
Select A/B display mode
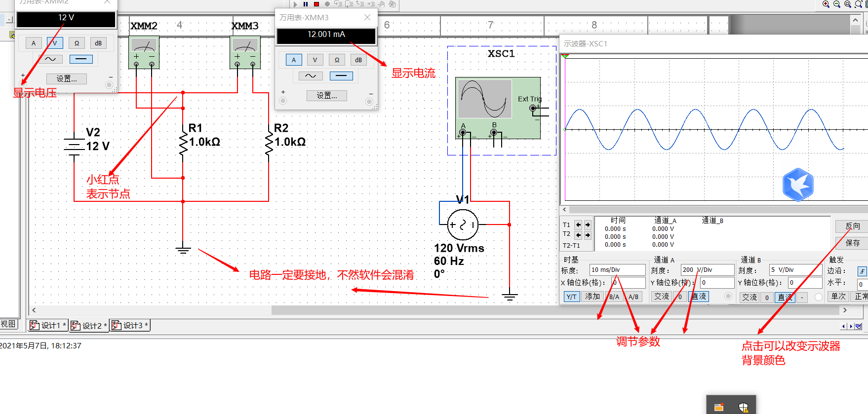[x=633, y=297]
